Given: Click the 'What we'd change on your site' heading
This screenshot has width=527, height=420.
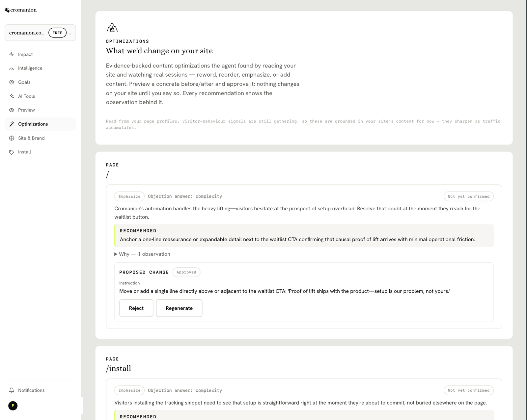Looking at the screenshot, I should [x=159, y=51].
